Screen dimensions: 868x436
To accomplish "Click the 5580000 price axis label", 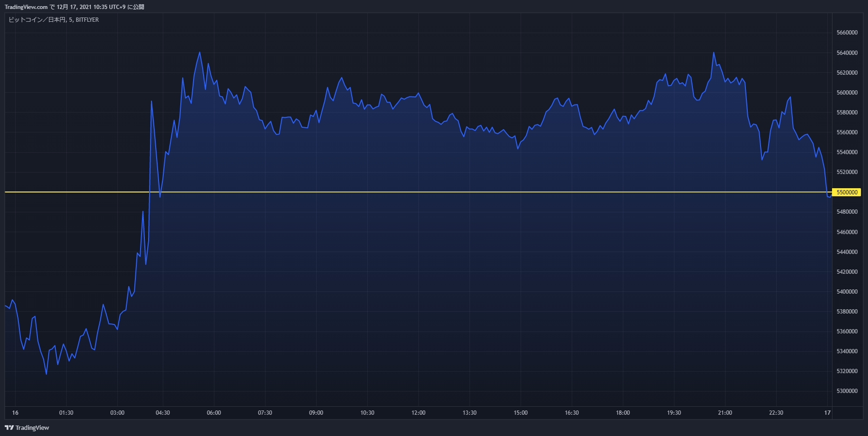I will point(847,112).
